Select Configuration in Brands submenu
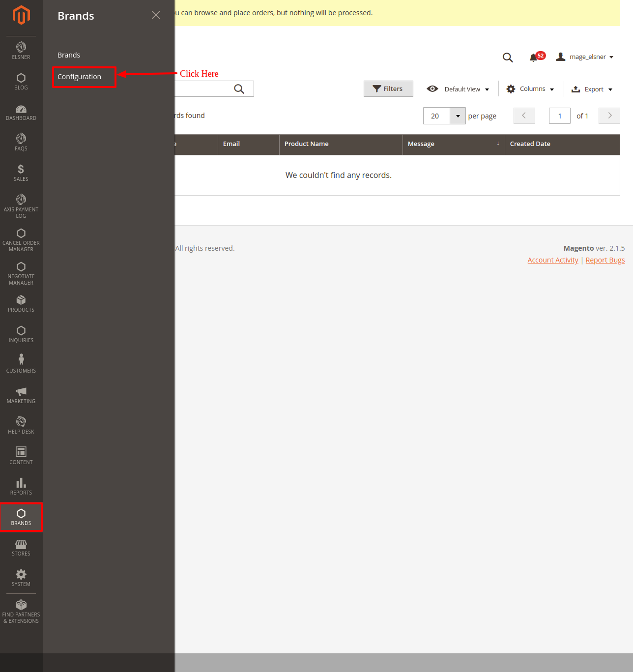Screen dimensions: 633x672 (80, 77)
